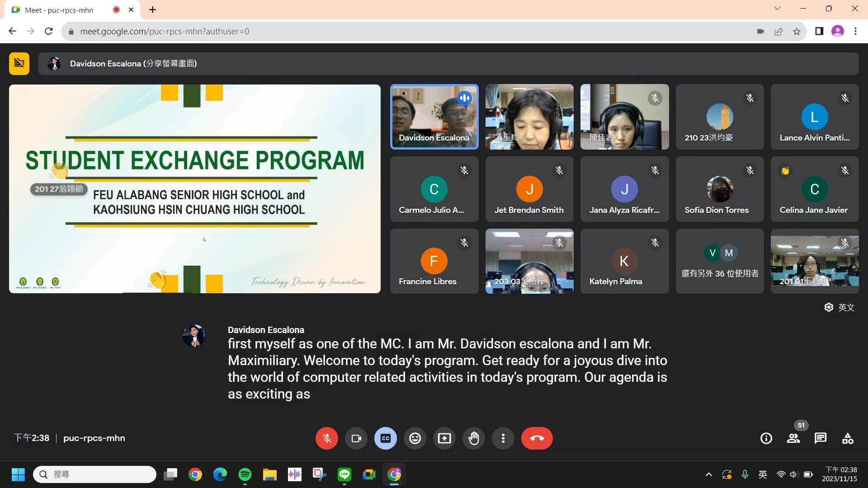Select the Meet puc-rpcs-mhn browser tab
Viewport: 868px width, 488px height.
59,10
